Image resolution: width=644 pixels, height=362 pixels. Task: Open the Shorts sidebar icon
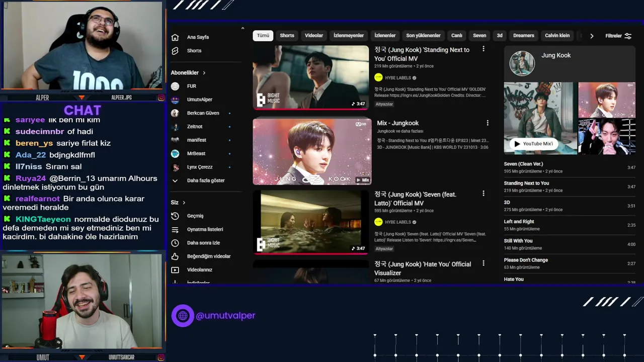175,51
